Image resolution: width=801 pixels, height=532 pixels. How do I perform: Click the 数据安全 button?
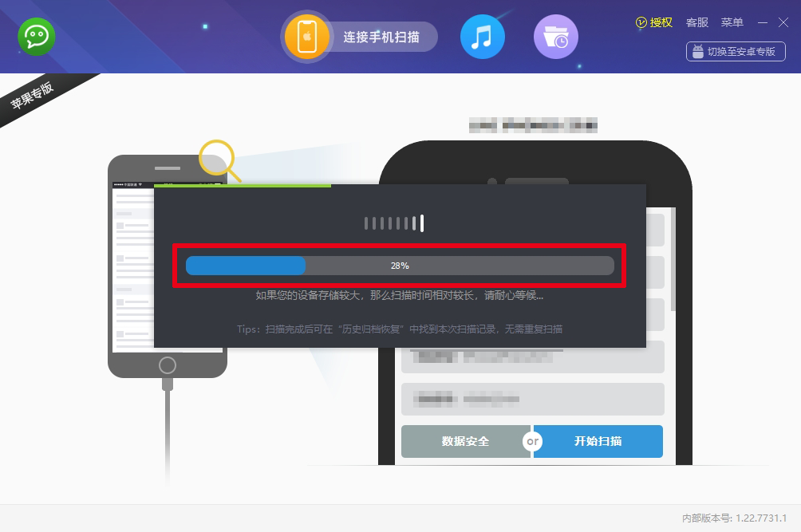click(465, 441)
